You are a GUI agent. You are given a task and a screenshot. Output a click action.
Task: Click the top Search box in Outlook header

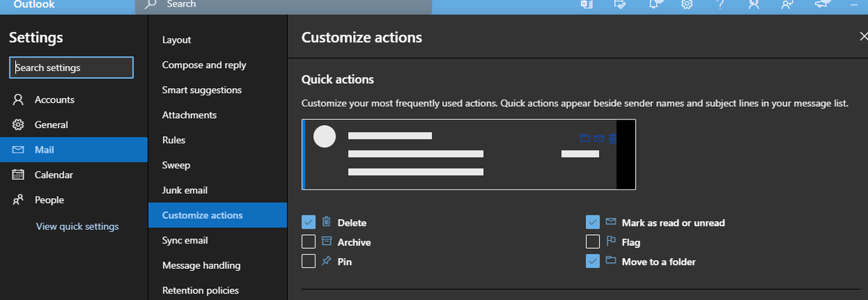[x=284, y=6]
